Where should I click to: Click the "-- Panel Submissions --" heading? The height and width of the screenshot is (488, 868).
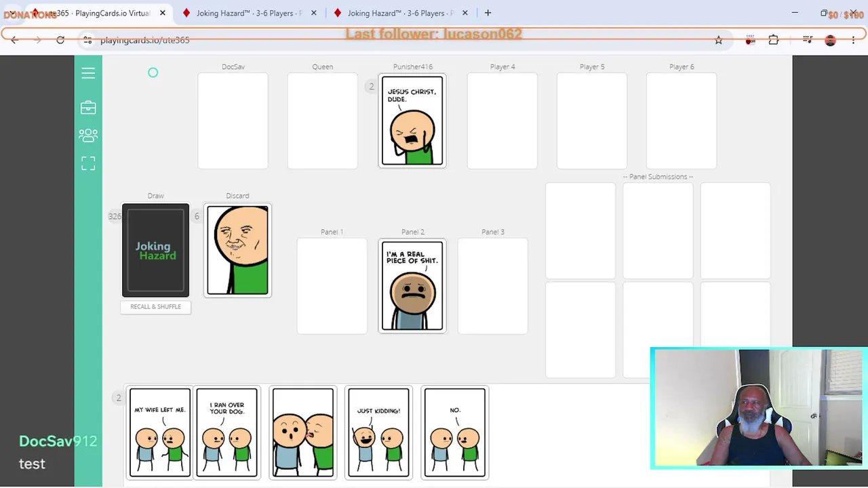[658, 177]
